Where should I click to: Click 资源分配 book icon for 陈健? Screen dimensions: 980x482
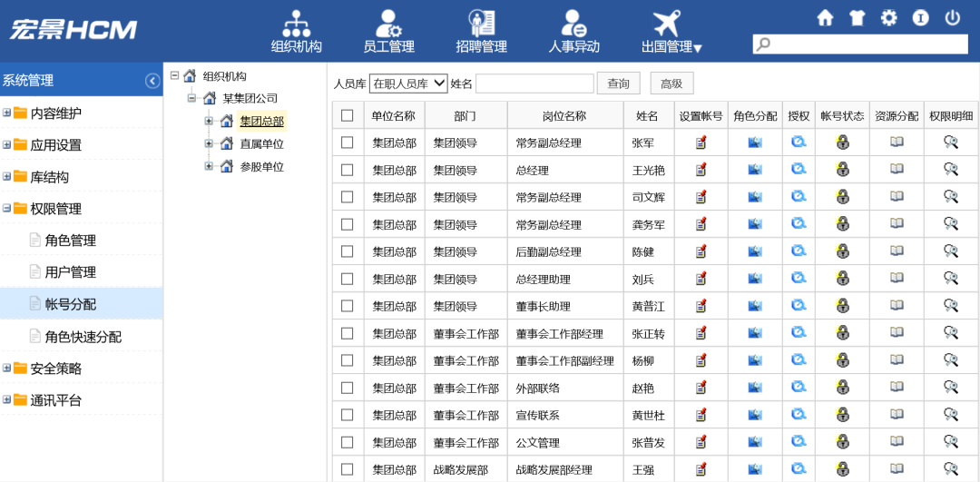point(897,251)
